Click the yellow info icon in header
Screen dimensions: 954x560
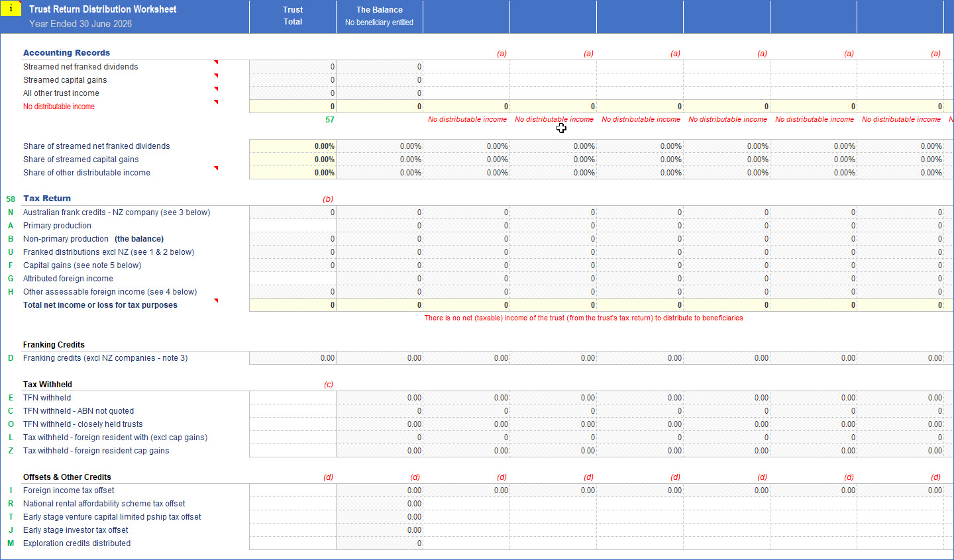pyautogui.click(x=11, y=9)
